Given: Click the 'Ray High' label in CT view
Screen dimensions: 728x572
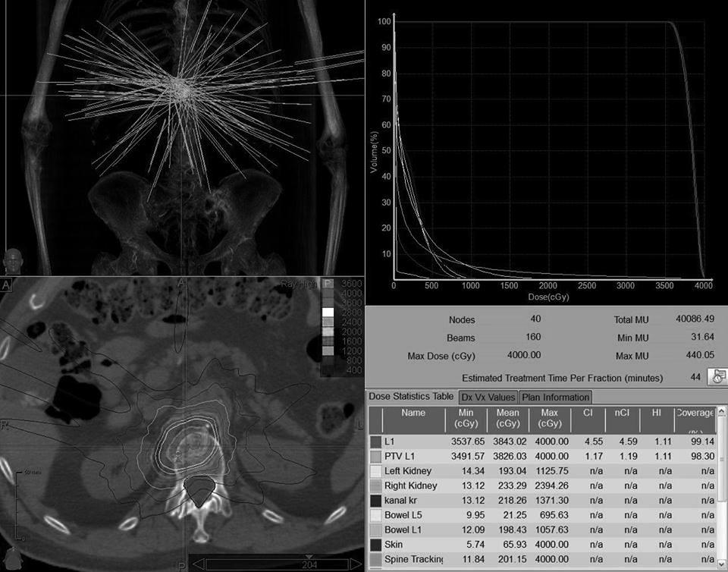Looking at the screenshot, I should click(x=299, y=284).
